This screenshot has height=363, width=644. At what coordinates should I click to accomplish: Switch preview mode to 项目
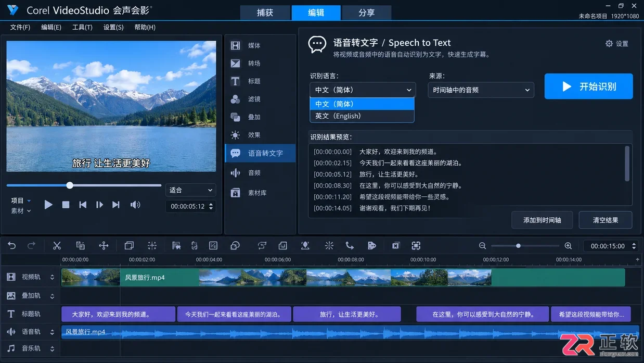point(21,201)
